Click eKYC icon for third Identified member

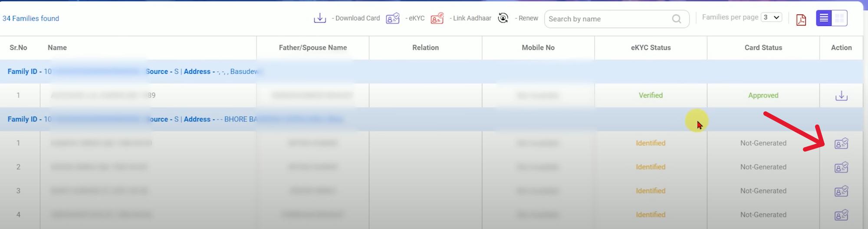[x=841, y=191]
